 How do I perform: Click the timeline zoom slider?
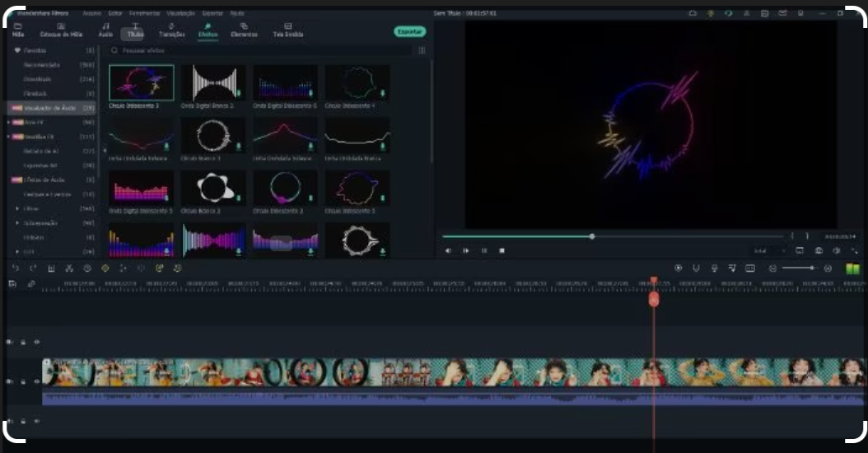pyautogui.click(x=798, y=269)
